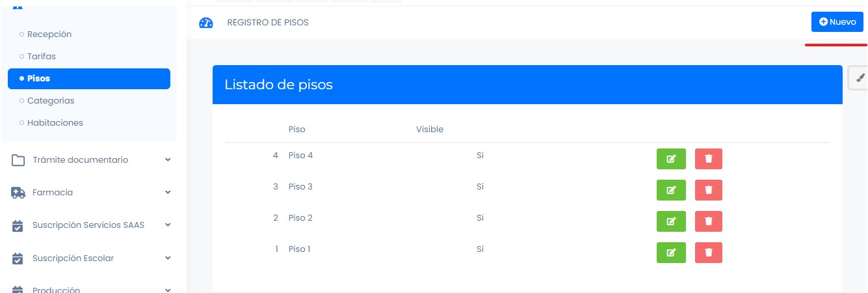Select Categorías from the sidebar

coord(51,101)
